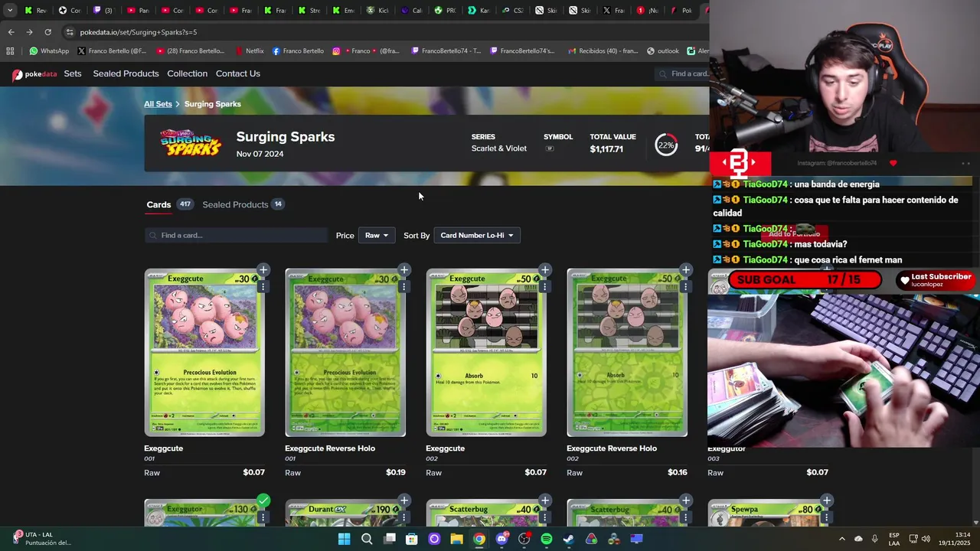Click the Scarlet & Violet series text
980x551 pixels.
pos(499,148)
